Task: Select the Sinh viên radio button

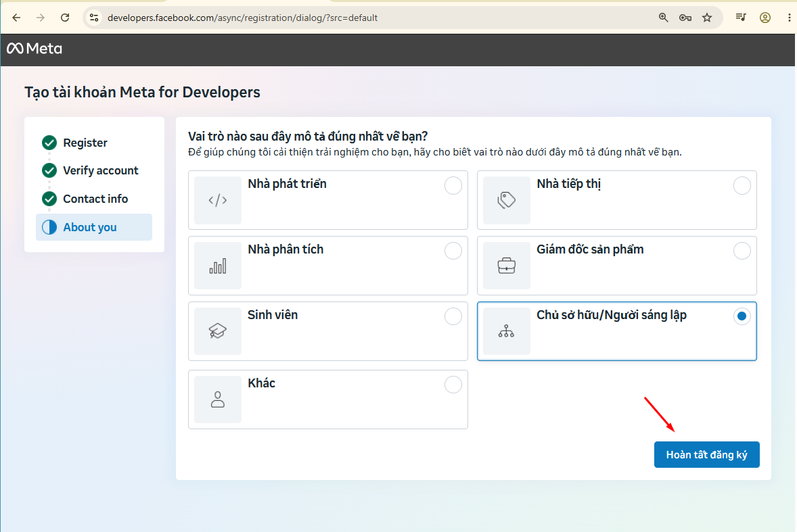Action: [453, 316]
